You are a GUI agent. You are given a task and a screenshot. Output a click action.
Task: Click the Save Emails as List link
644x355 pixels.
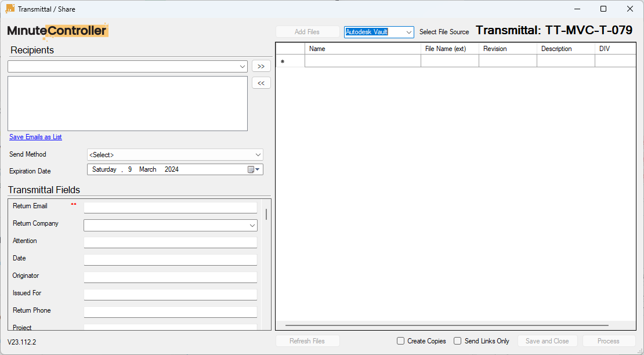(35, 137)
